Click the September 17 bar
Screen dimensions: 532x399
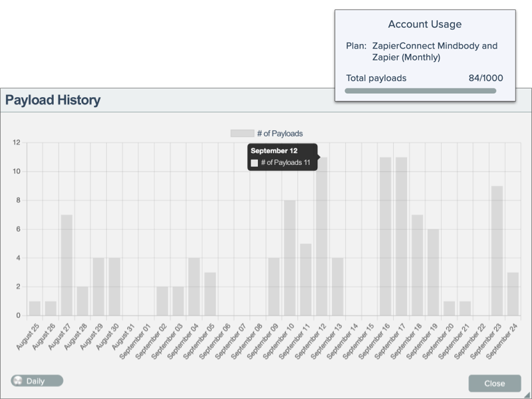(401, 236)
